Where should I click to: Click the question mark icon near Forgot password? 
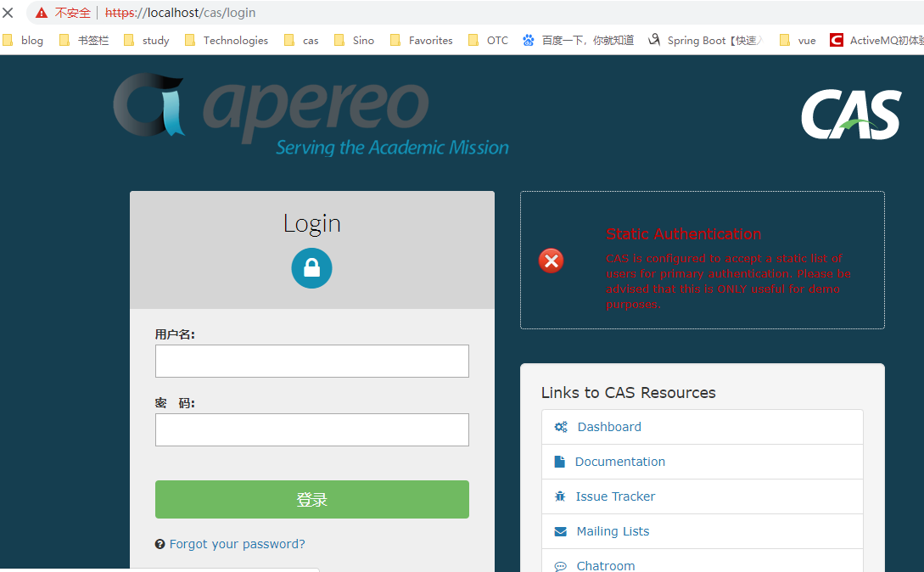tap(160, 544)
